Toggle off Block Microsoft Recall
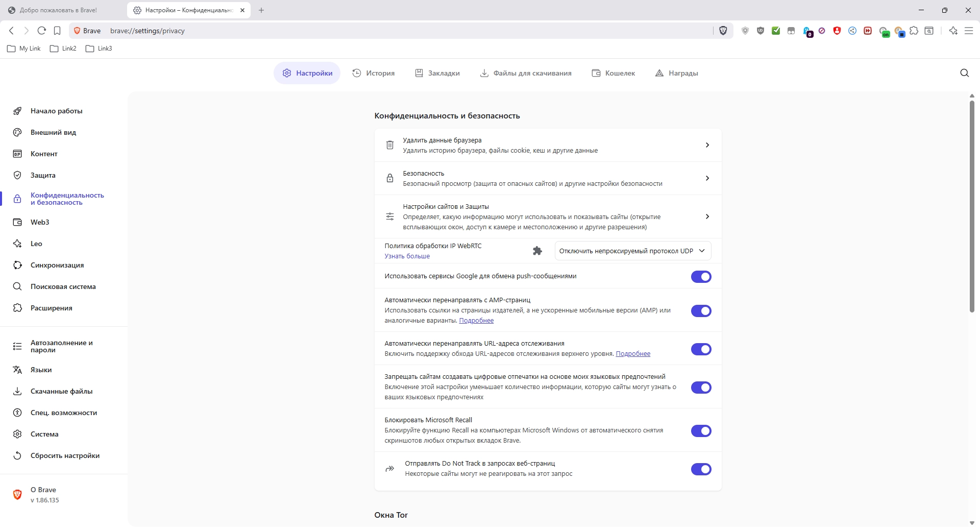 (x=701, y=431)
